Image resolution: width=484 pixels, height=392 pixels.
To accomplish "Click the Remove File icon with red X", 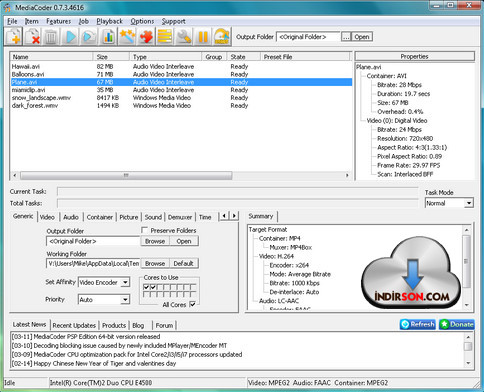I will click(x=32, y=36).
